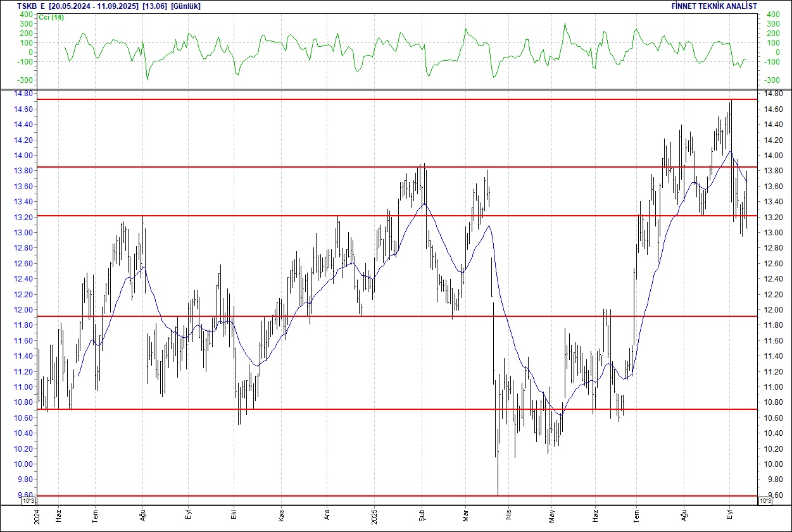Screen dimensions: 792x532
Task: Select the lowest red support line at 9.60
Action: (x=398, y=495)
